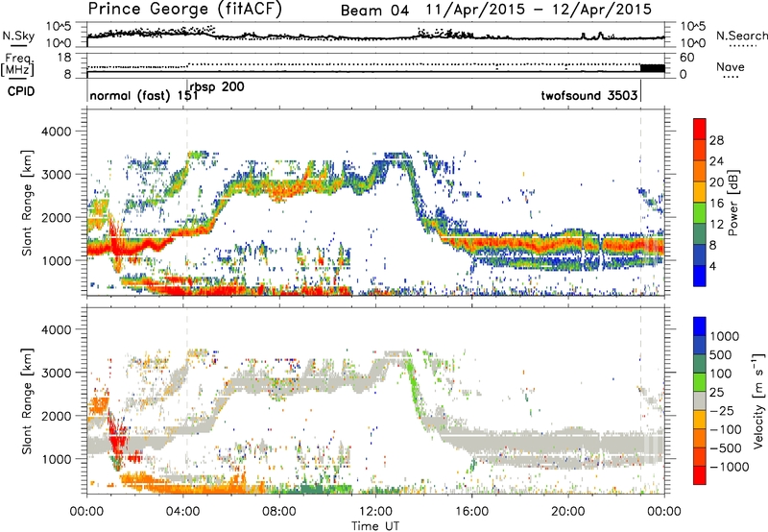Click the '3000' range tick on the velocity panel
The height and width of the screenshot is (532, 768).
(56, 373)
